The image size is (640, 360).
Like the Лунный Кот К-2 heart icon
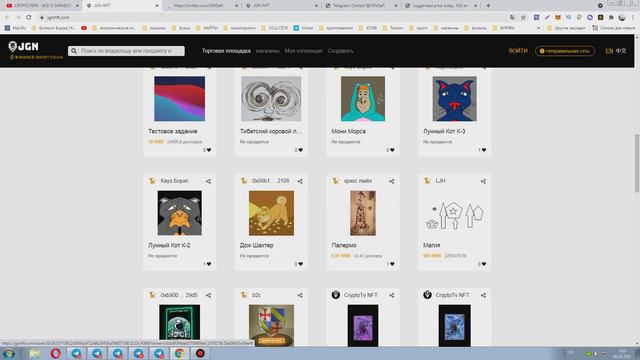point(209,264)
